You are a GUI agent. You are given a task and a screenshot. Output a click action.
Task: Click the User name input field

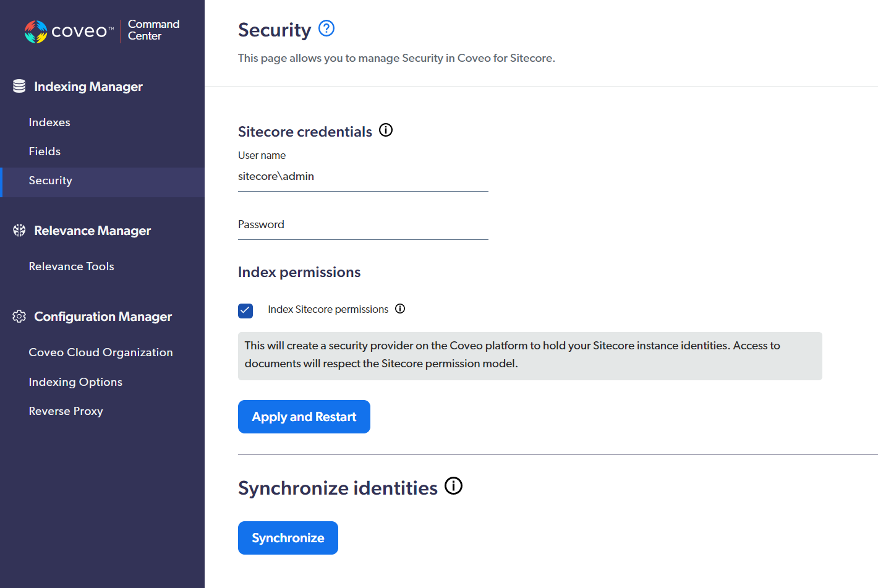click(x=363, y=177)
